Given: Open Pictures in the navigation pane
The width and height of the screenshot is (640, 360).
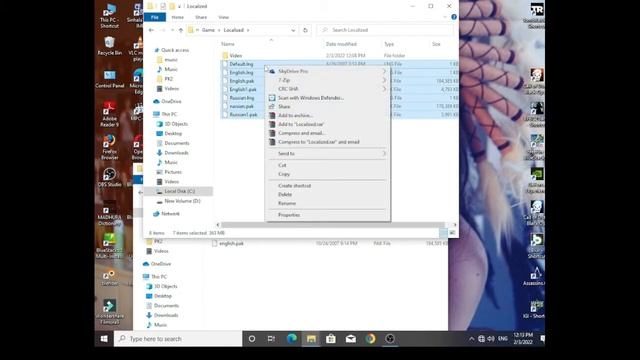Looking at the screenshot, I should point(173,172).
